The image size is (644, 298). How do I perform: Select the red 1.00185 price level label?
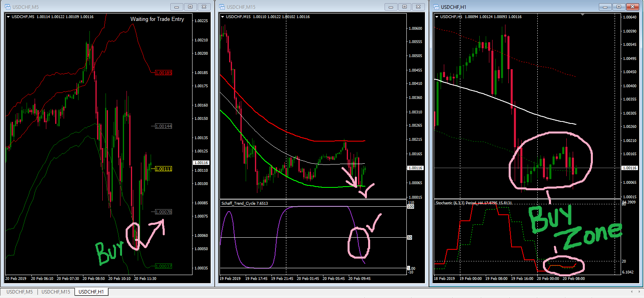pyautogui.click(x=164, y=73)
